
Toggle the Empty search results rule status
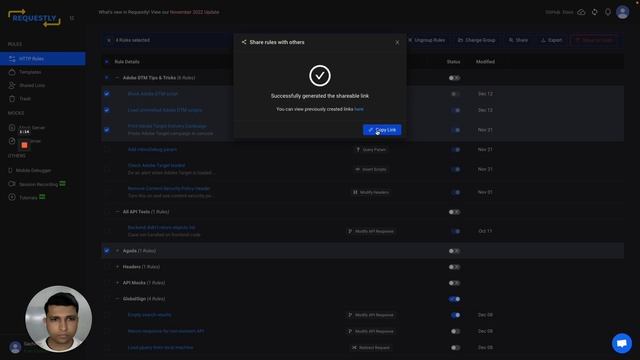(456, 315)
